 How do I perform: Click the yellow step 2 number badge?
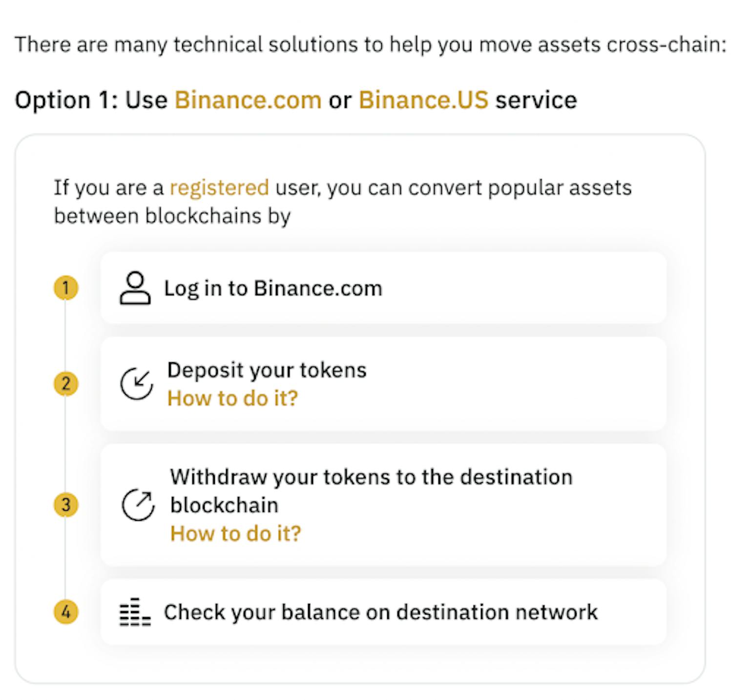pyautogui.click(x=66, y=384)
